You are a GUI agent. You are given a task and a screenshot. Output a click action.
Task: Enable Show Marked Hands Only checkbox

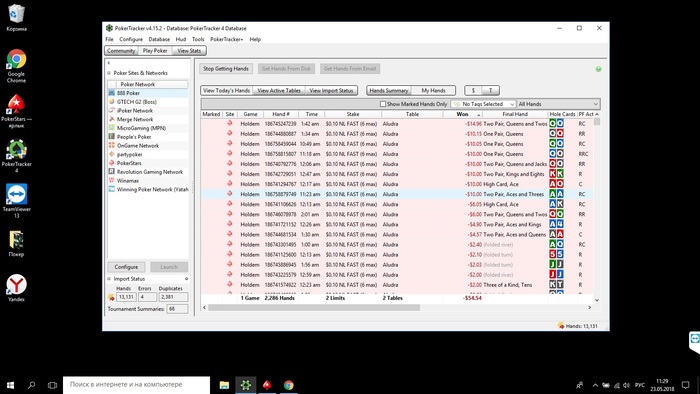tap(383, 104)
